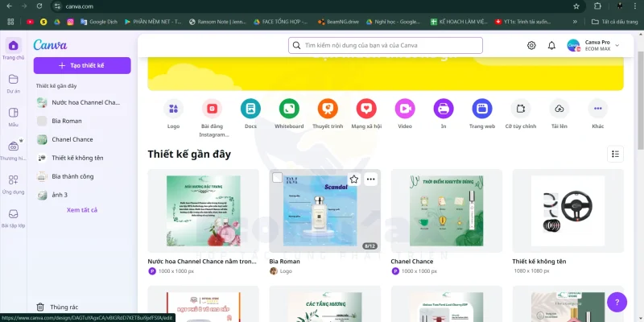Open PHẦN MỀM NET bookmark
Image resolution: width=644 pixels, height=322 pixels.
153,22
